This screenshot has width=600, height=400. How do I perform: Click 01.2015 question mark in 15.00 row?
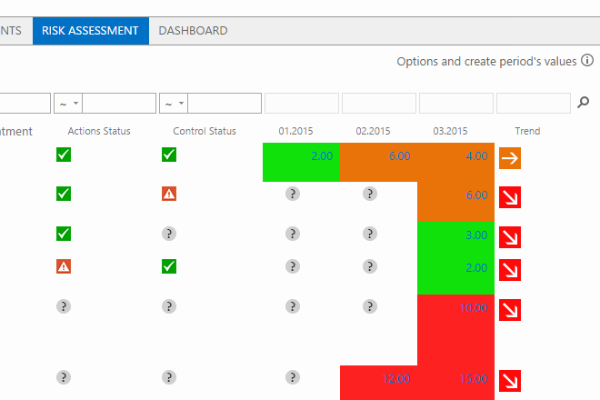[293, 377]
